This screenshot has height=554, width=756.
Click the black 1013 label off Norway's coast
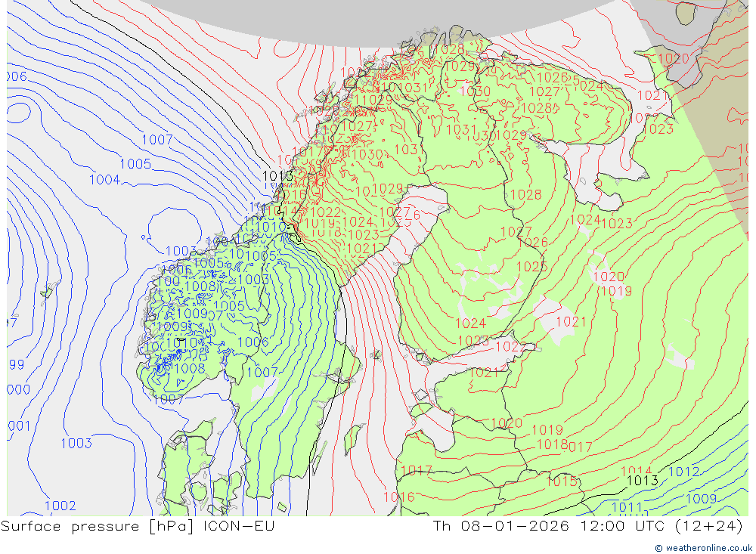pyautogui.click(x=277, y=176)
